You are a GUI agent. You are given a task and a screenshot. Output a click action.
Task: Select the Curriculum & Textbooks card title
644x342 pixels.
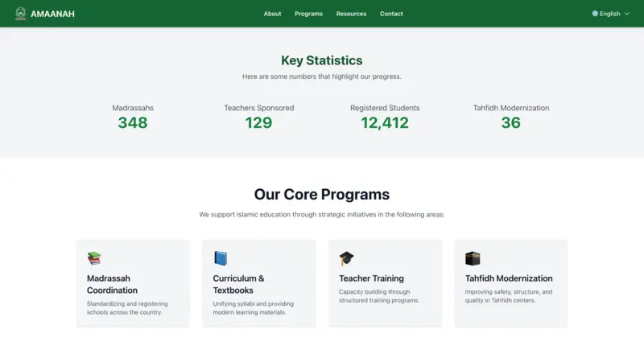pos(238,284)
